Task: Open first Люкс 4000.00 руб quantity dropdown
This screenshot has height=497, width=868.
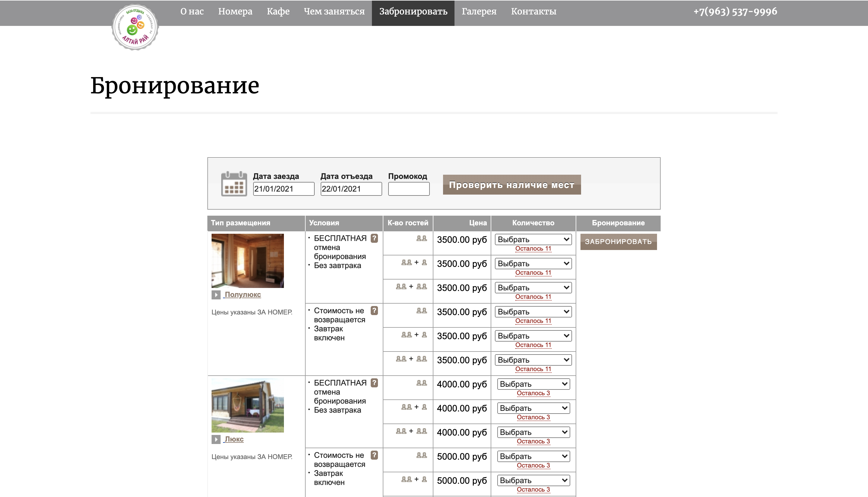Action: point(533,384)
